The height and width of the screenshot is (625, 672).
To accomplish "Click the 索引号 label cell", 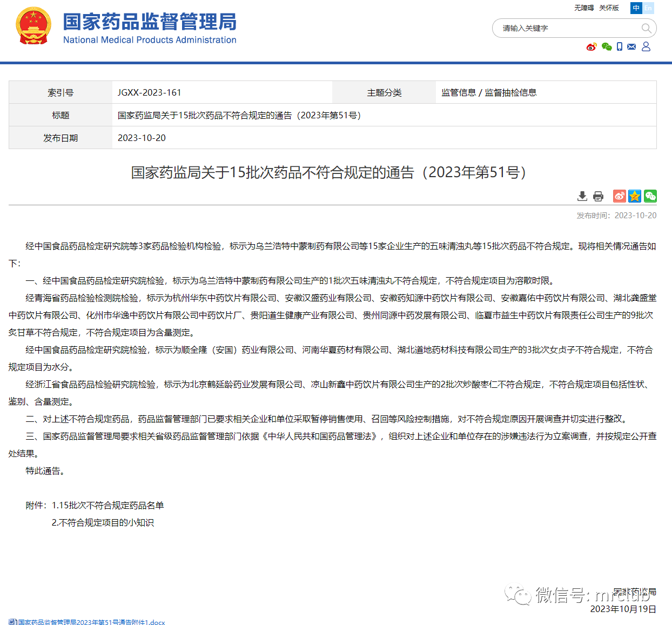I will pyautogui.click(x=61, y=92).
